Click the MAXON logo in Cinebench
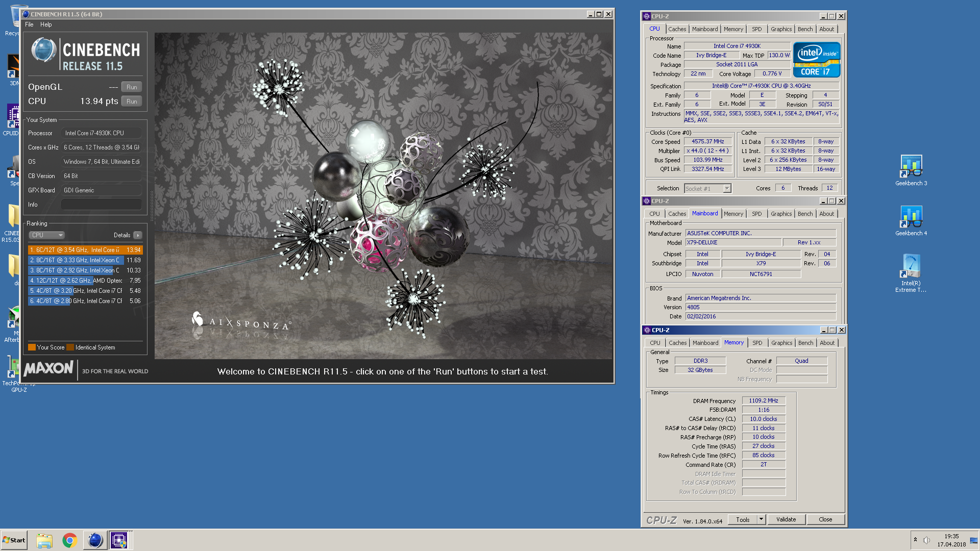 coord(48,368)
